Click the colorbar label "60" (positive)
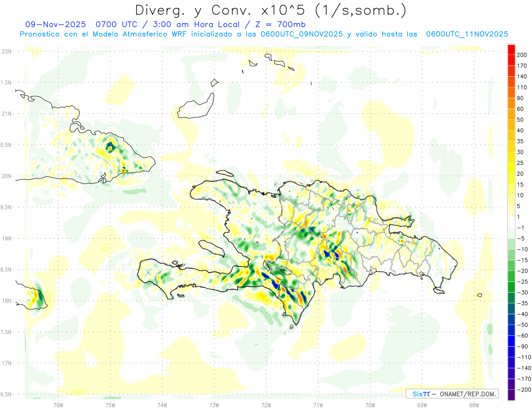 click(520, 109)
